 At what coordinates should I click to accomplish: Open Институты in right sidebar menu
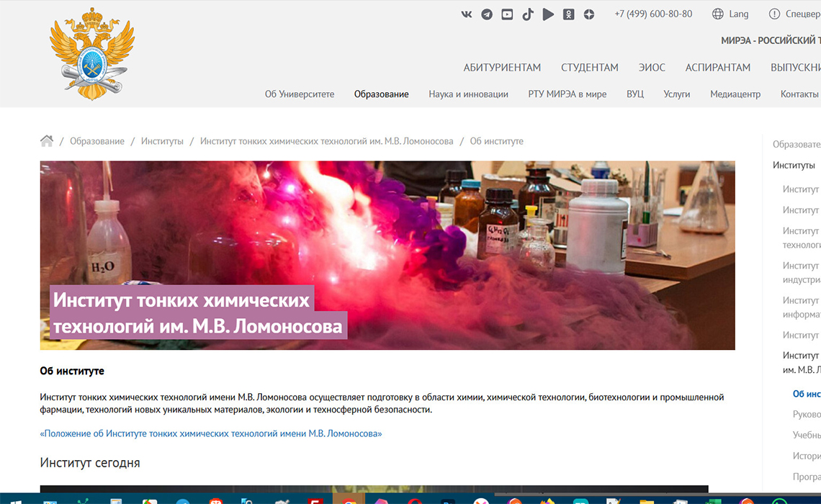pyautogui.click(x=794, y=166)
